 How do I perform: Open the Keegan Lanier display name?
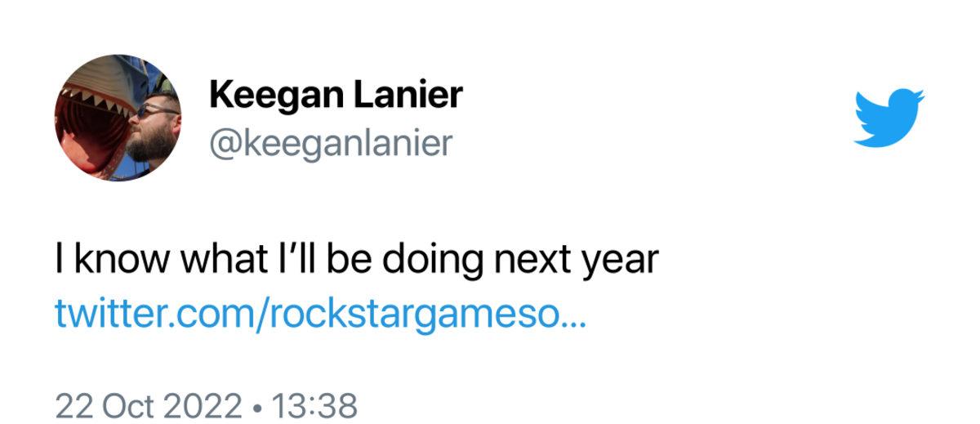pyautogui.click(x=336, y=96)
